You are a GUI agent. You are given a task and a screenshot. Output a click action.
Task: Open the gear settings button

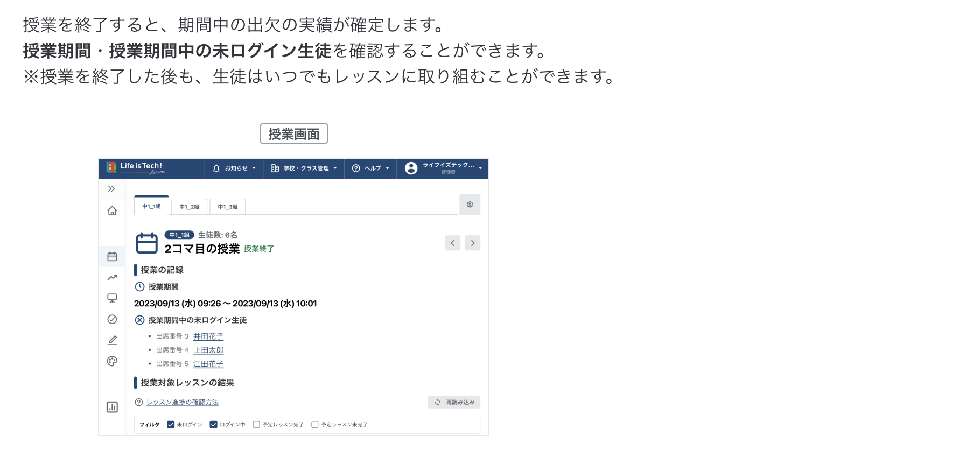(x=470, y=205)
